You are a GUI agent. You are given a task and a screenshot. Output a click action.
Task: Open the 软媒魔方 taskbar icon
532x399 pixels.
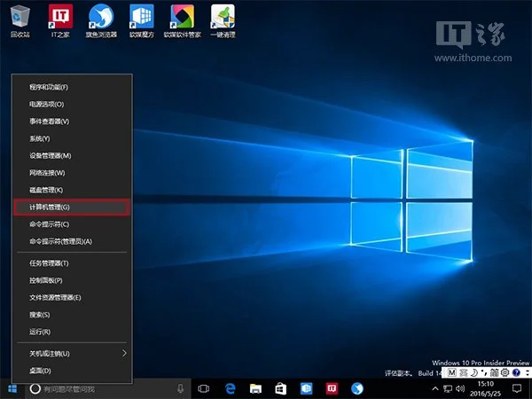pyautogui.click(x=307, y=388)
